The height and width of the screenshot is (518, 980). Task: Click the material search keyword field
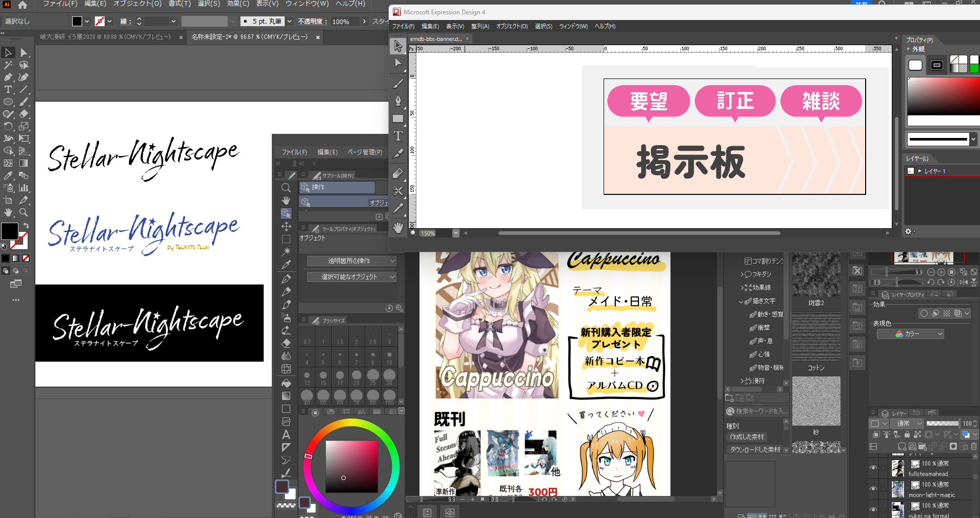(757, 411)
